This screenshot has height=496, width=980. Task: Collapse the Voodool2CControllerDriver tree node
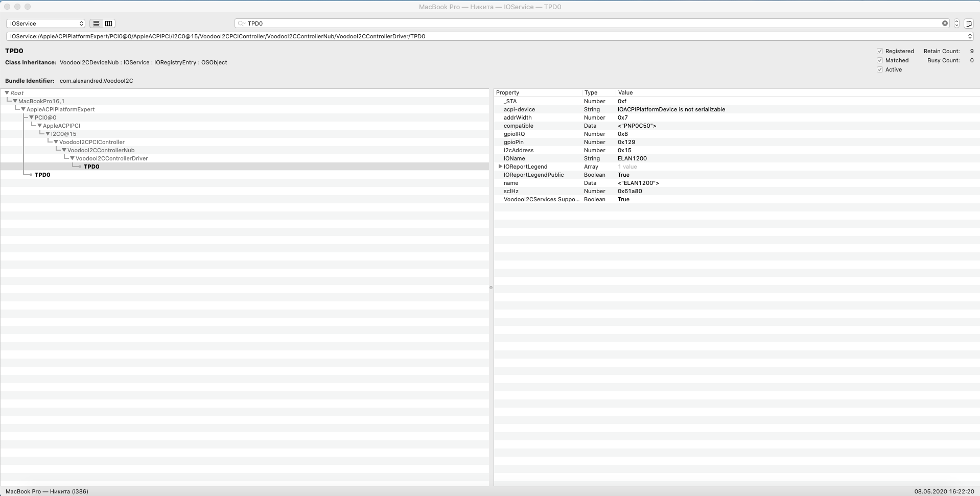[72, 158]
